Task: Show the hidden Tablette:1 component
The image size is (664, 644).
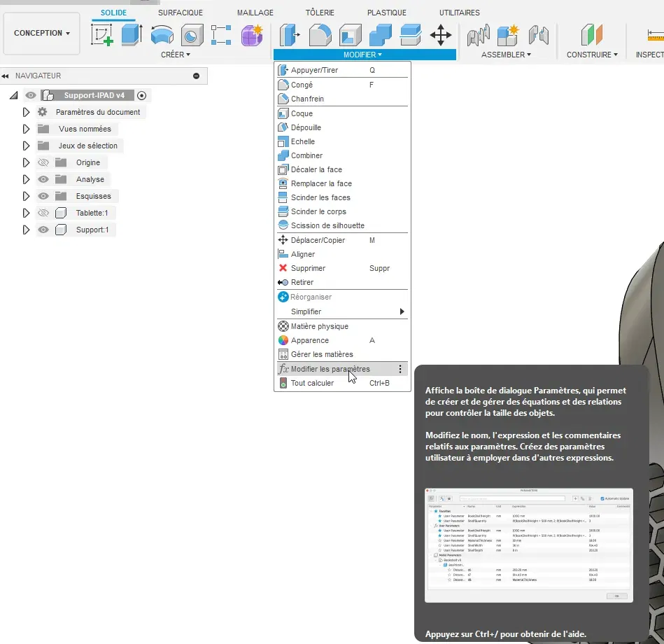Action: 43,213
